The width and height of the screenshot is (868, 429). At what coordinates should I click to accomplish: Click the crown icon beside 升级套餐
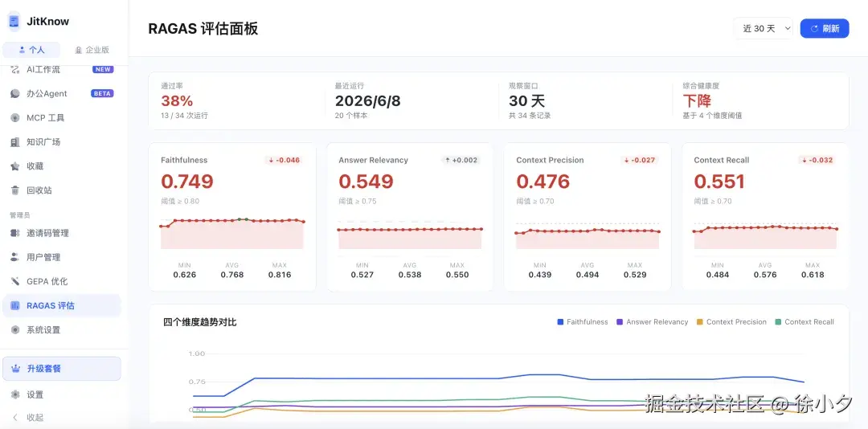point(15,369)
